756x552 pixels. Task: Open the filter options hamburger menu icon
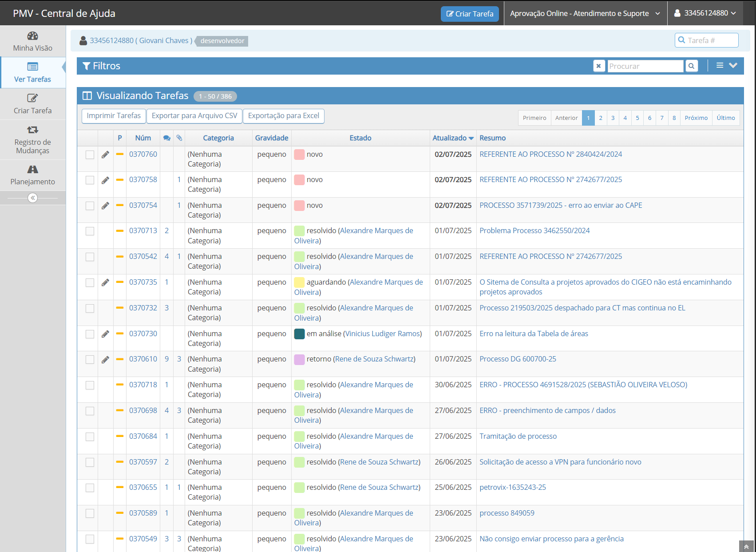click(720, 66)
